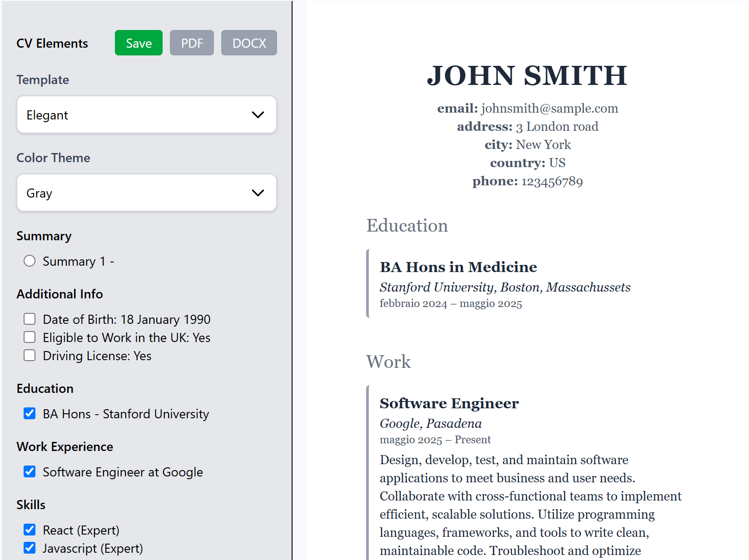The height and width of the screenshot is (560, 749).
Task: Click the Work Experience section label
Action: (x=64, y=446)
